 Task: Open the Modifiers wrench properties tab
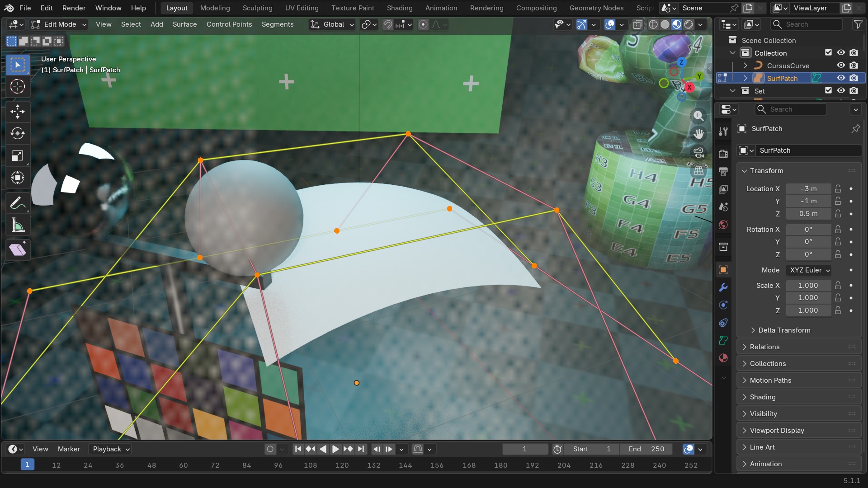pyautogui.click(x=723, y=287)
